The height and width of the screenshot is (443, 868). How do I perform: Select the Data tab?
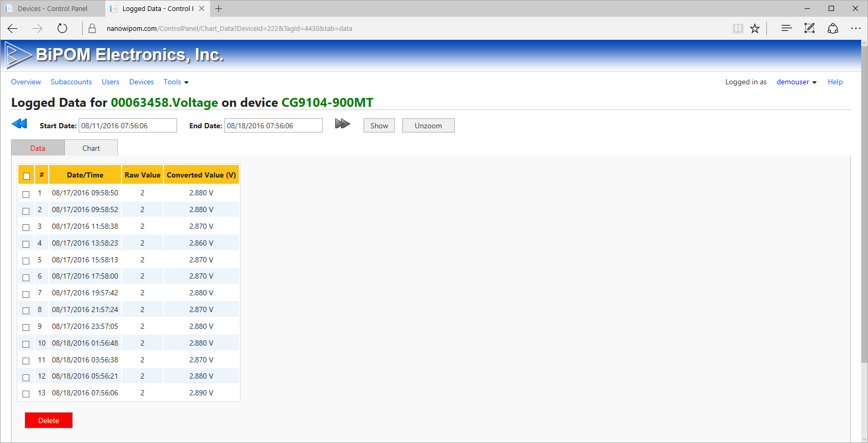point(38,148)
